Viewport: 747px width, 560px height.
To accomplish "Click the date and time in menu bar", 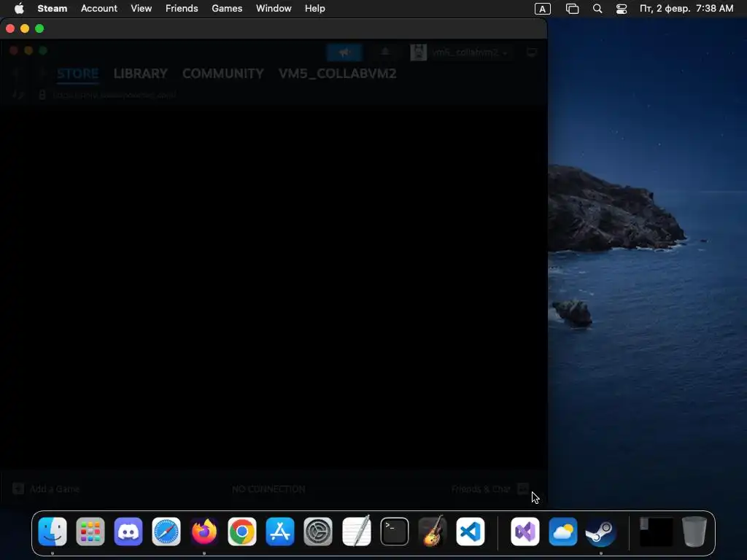I will tap(686, 9).
